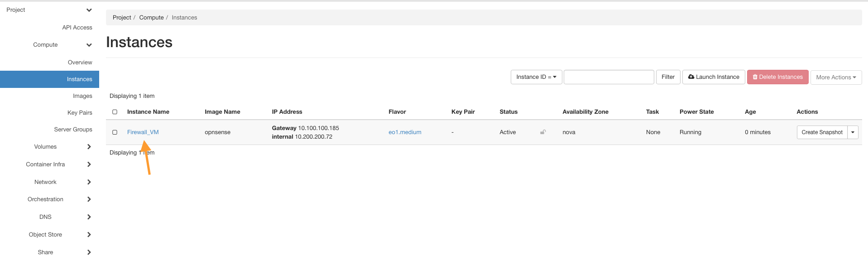Open the dropdown arrow beside Create Snapshot

click(853, 132)
